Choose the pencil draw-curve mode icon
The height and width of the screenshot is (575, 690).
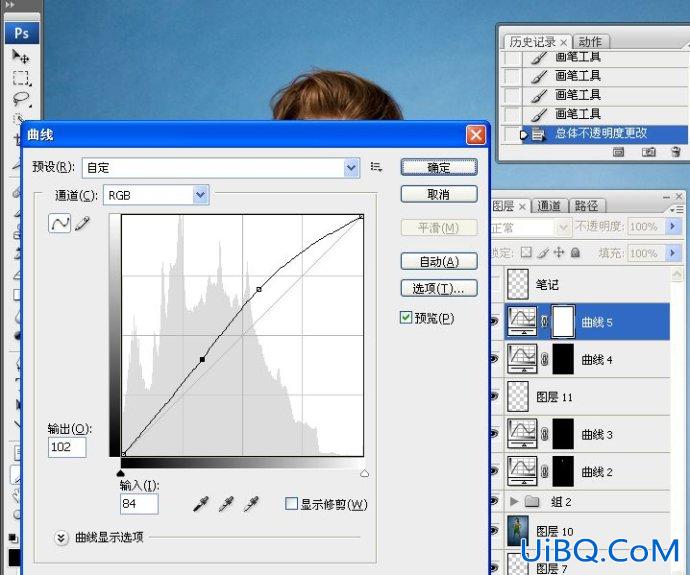[x=82, y=223]
